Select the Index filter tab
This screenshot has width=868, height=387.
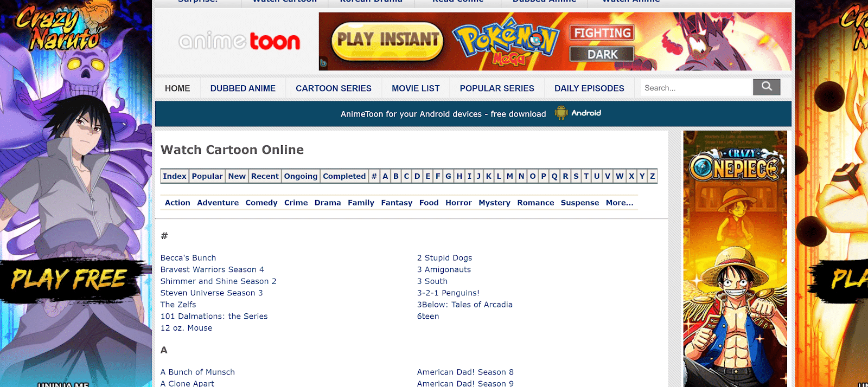(175, 176)
